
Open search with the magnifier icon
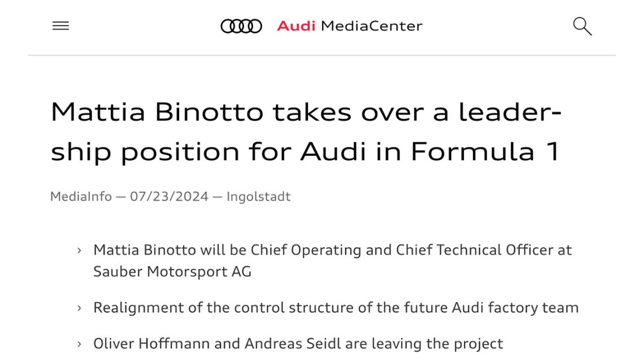click(x=582, y=26)
